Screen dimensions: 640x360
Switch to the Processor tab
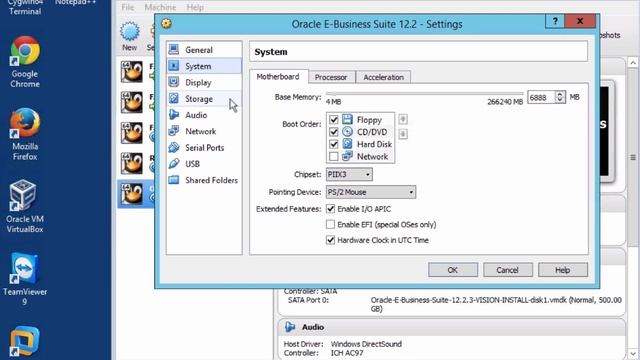point(331,77)
